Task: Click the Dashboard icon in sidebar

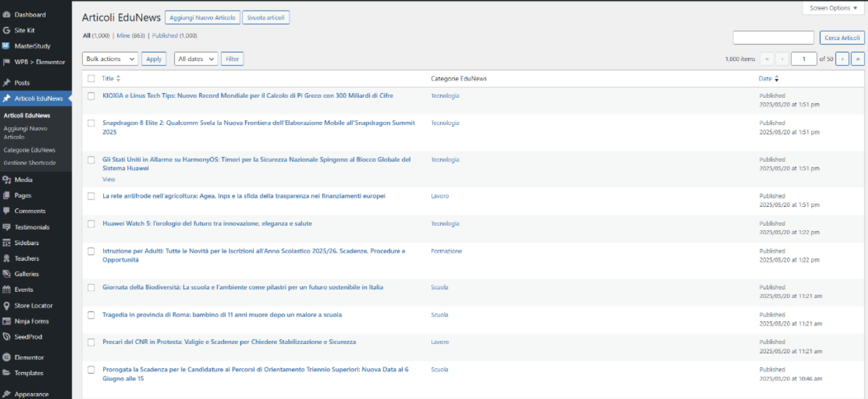Action: tap(7, 15)
